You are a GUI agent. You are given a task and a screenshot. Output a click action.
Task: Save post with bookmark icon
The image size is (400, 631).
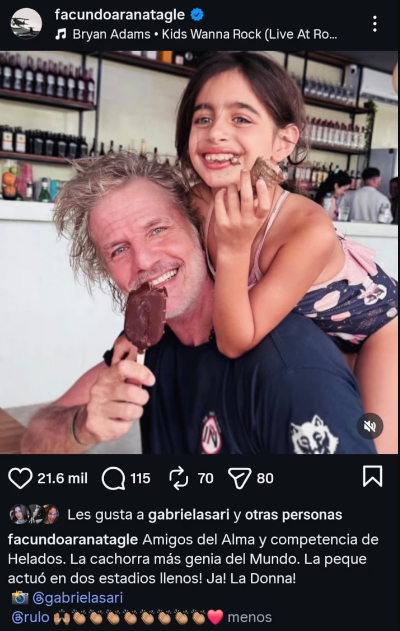tap(372, 476)
